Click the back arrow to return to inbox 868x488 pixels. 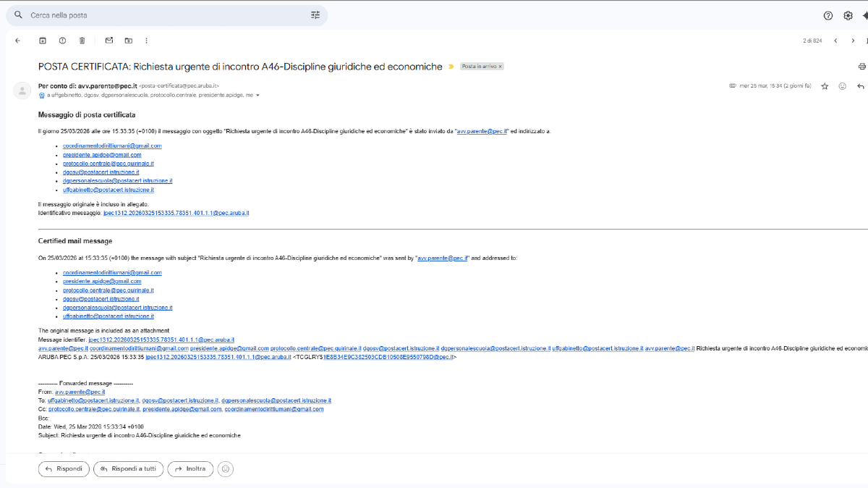(17, 41)
